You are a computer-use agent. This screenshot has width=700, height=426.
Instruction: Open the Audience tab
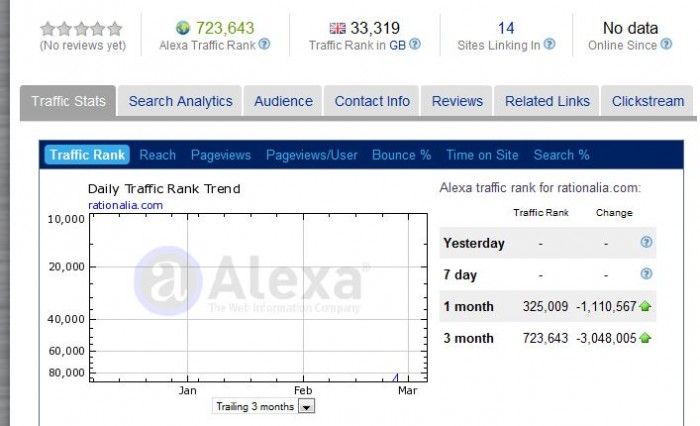coord(283,101)
